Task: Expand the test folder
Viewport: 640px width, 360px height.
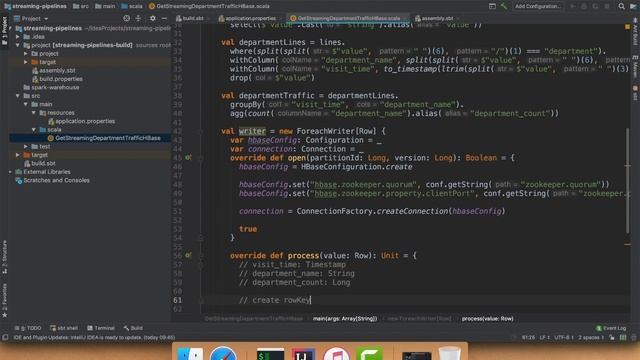Action: [26, 147]
